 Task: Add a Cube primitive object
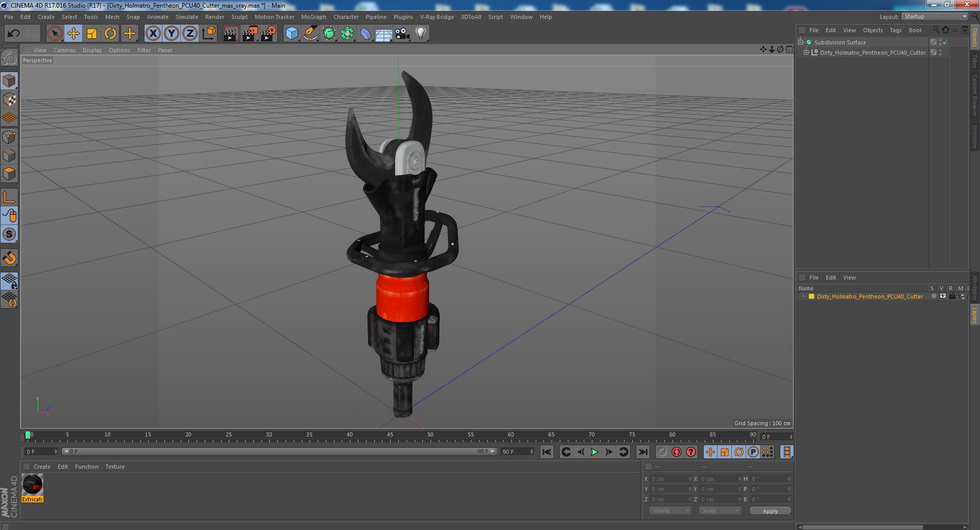[x=292, y=34]
